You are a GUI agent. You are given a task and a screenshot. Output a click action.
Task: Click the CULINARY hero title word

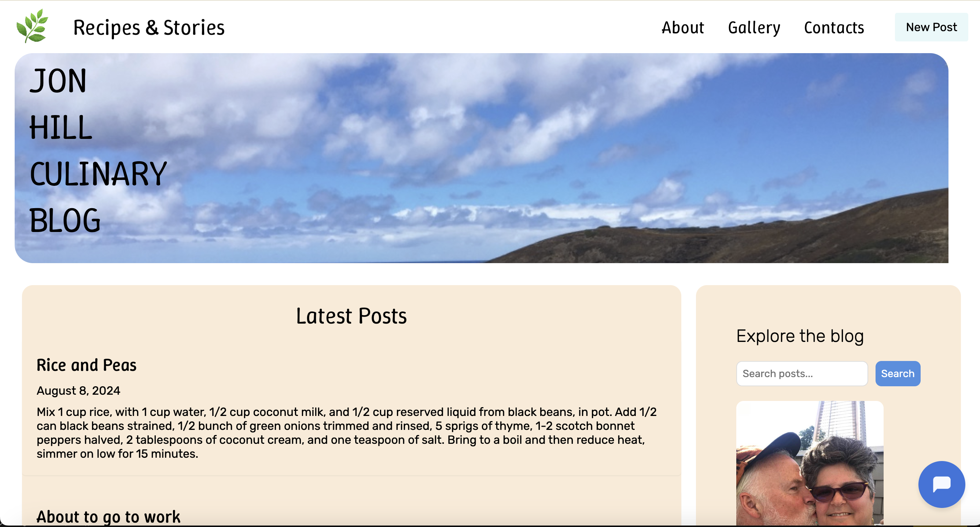click(98, 173)
